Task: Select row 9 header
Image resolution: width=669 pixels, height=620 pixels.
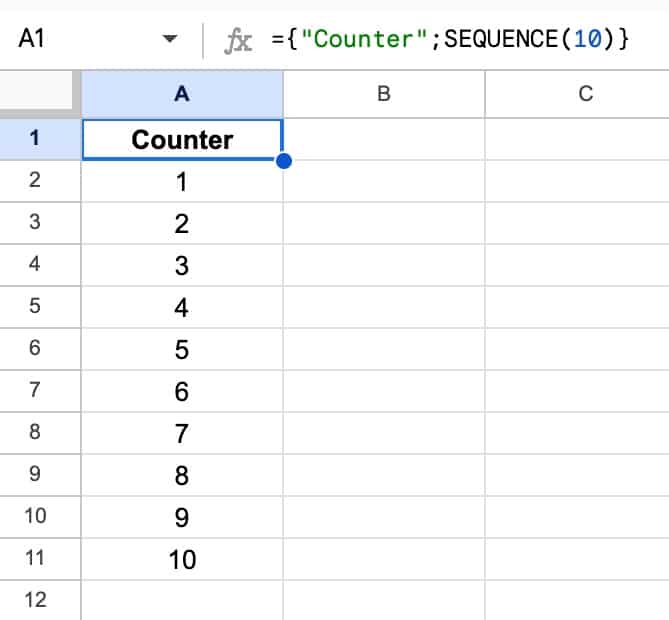Action: click(36, 475)
